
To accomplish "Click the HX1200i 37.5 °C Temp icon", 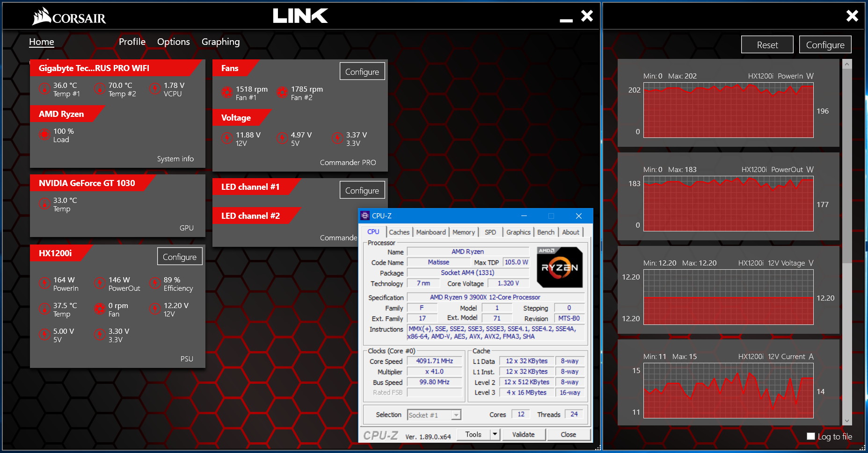I will (44, 309).
